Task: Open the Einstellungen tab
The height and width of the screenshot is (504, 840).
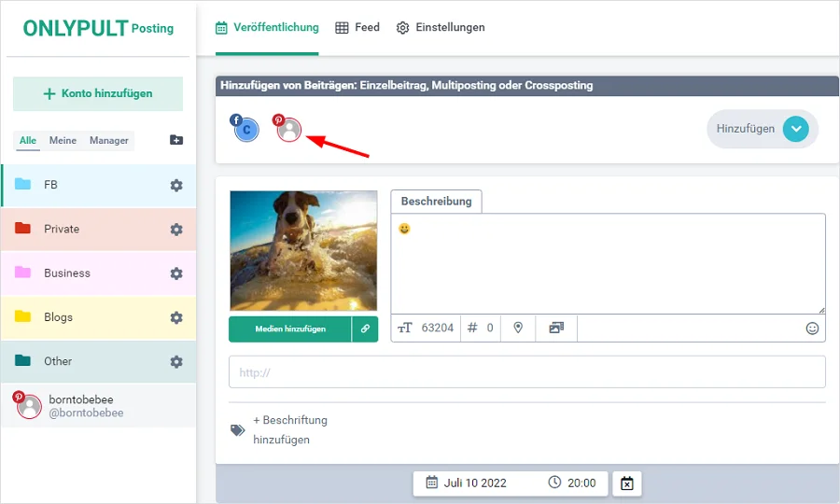Action: (441, 28)
